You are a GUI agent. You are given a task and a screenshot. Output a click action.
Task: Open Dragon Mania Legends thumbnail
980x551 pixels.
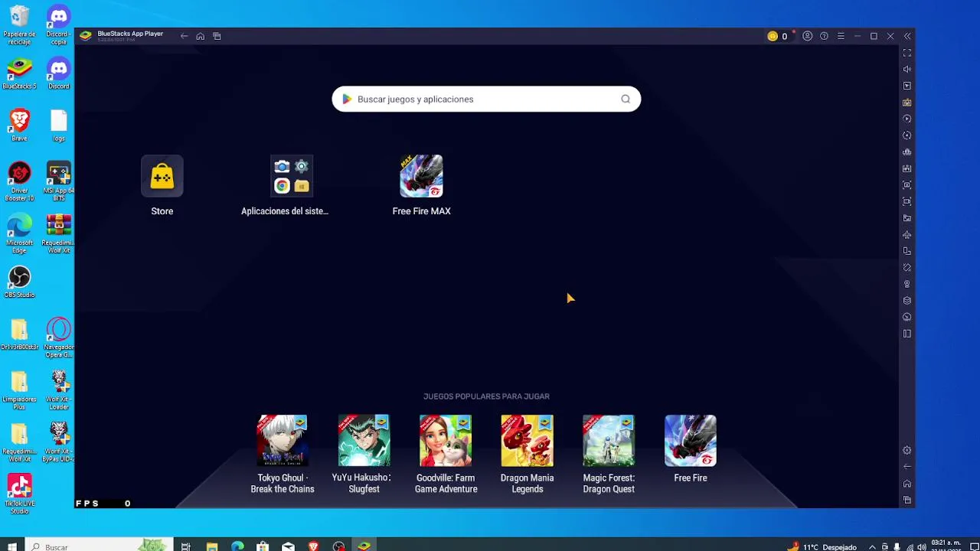(x=527, y=441)
